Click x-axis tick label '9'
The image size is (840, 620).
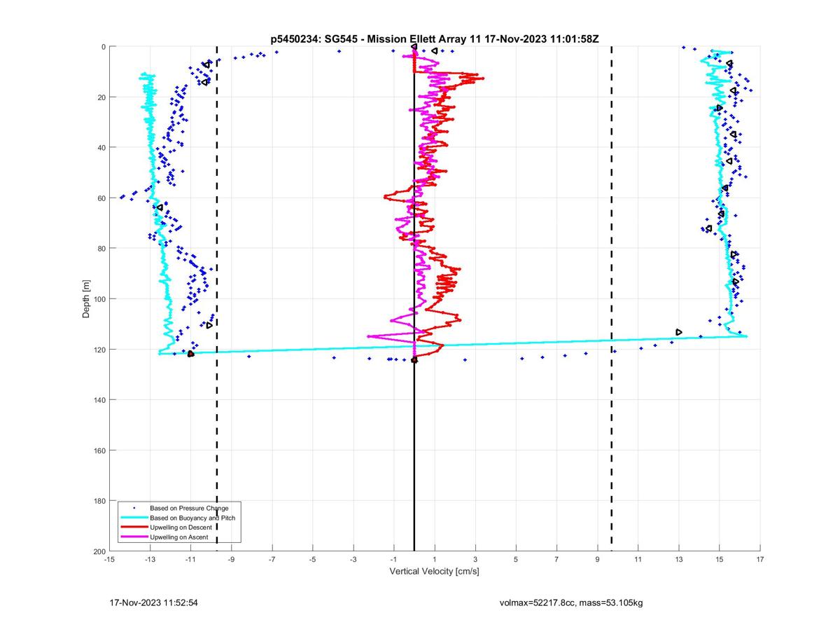tap(597, 560)
